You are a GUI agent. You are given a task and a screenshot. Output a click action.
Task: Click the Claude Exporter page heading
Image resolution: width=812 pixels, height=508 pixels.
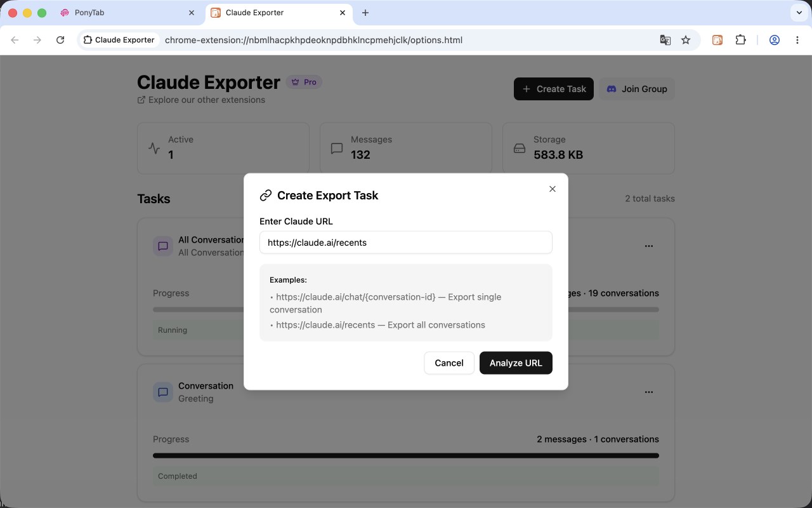209,83
